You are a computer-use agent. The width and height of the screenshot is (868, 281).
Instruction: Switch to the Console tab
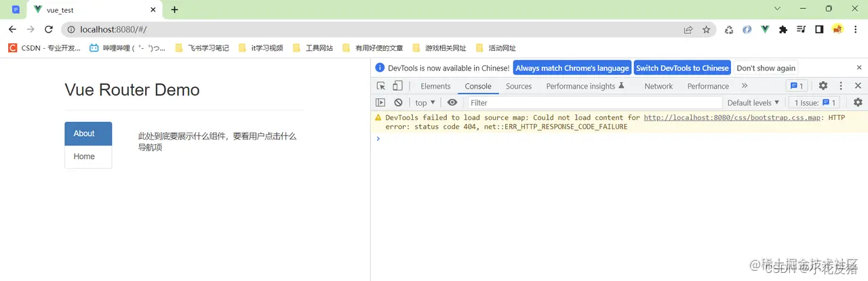tap(478, 86)
